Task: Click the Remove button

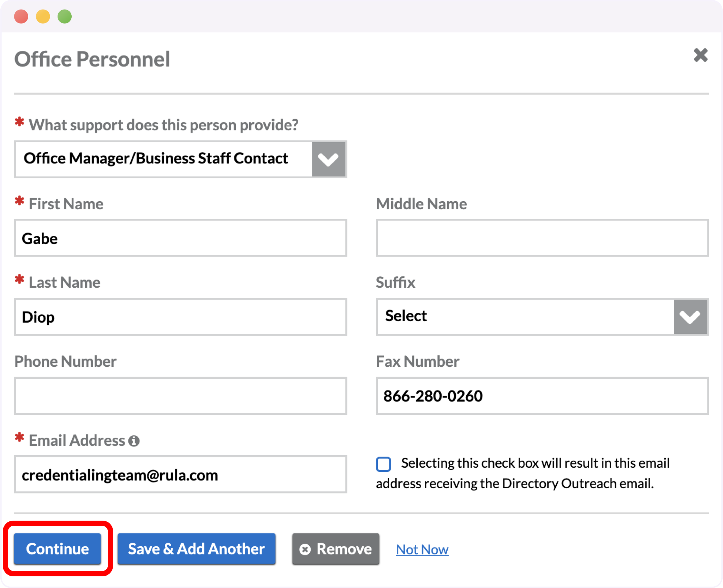Action: (336, 549)
